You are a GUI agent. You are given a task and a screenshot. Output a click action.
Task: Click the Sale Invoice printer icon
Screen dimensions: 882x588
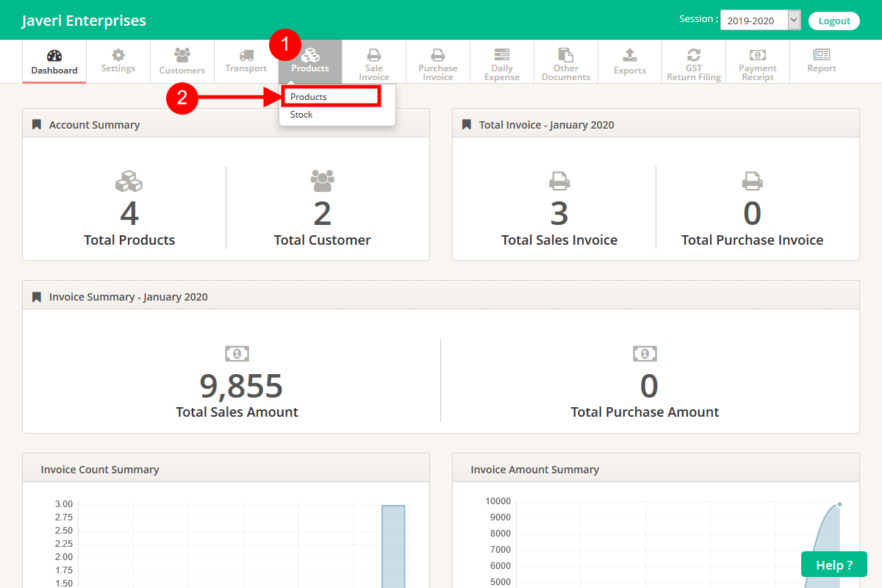click(x=374, y=55)
